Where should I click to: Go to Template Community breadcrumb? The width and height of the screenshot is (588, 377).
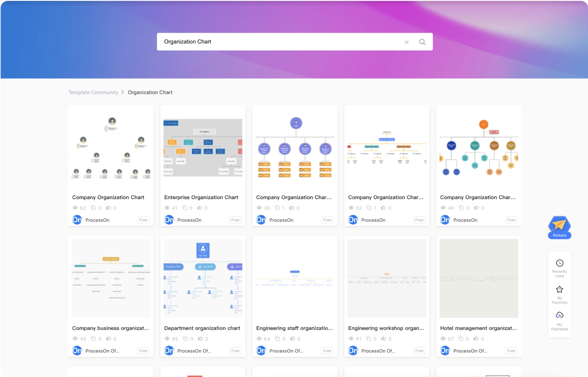(93, 92)
